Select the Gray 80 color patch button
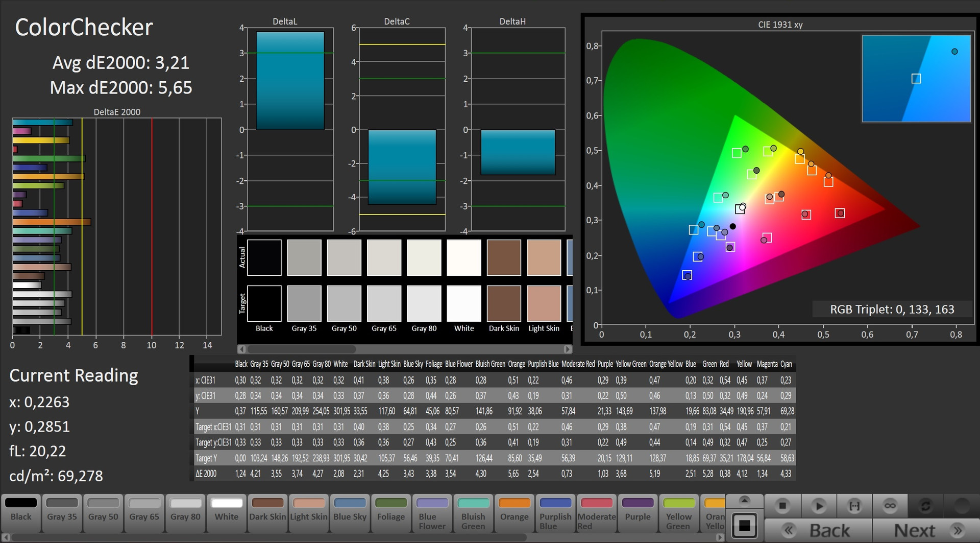The image size is (980, 543). point(185,513)
